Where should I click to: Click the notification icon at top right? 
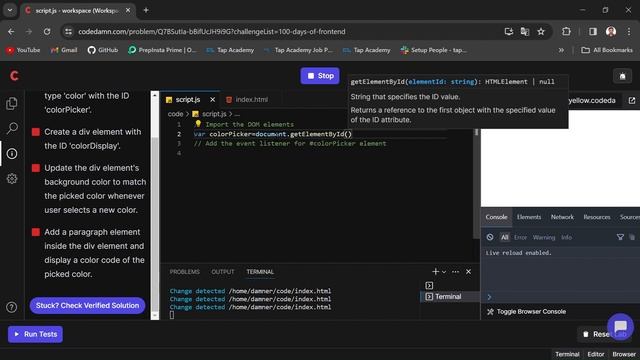tap(622, 76)
